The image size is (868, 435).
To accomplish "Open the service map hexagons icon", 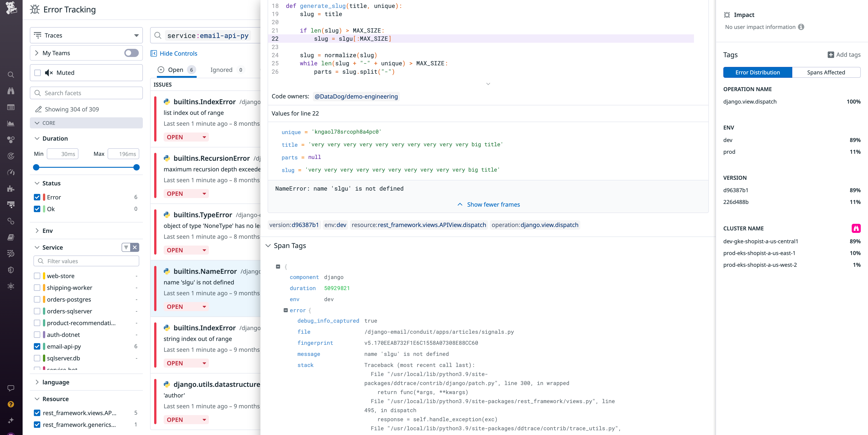I will tap(11, 139).
